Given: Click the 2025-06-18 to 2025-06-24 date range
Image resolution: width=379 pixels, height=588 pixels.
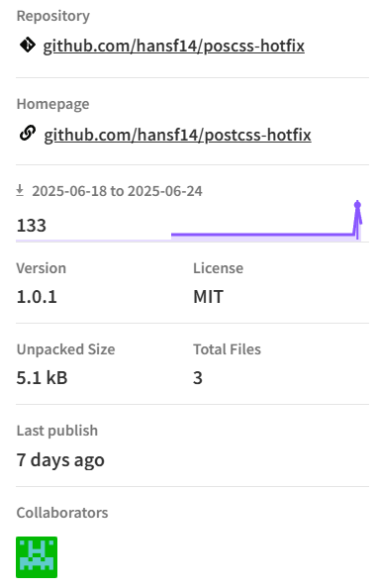Looking at the screenshot, I should click(117, 191).
